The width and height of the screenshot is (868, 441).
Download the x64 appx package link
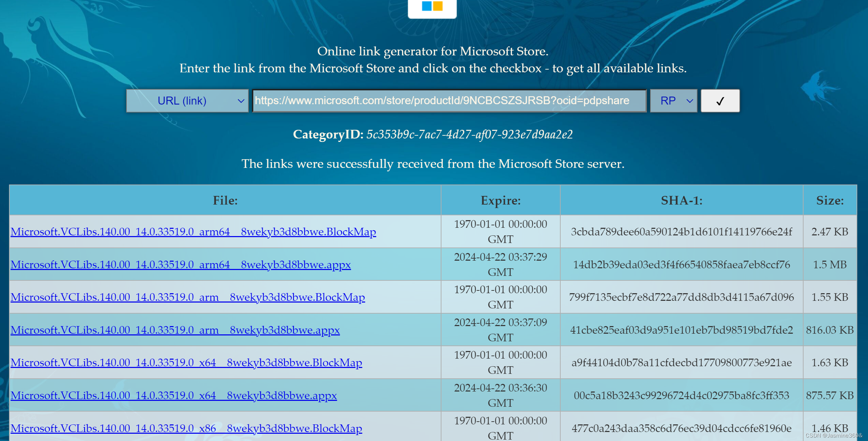(174, 395)
